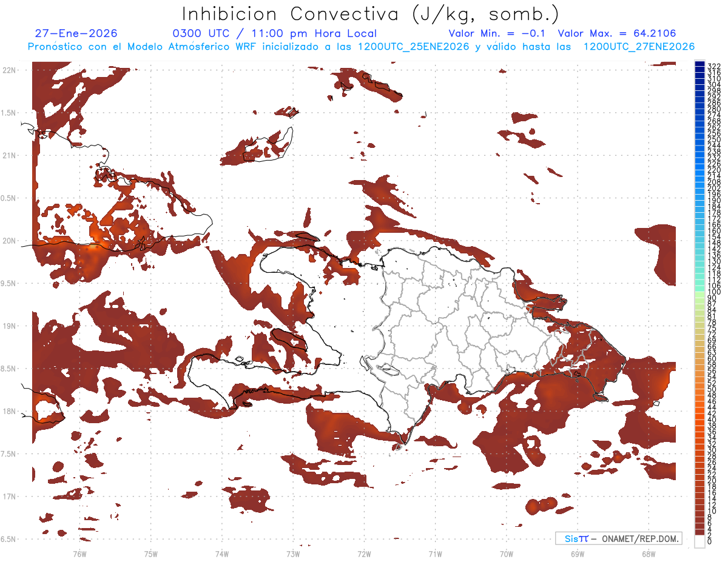Click the 74W longitude label
The width and height of the screenshot is (728, 562).
point(222,554)
